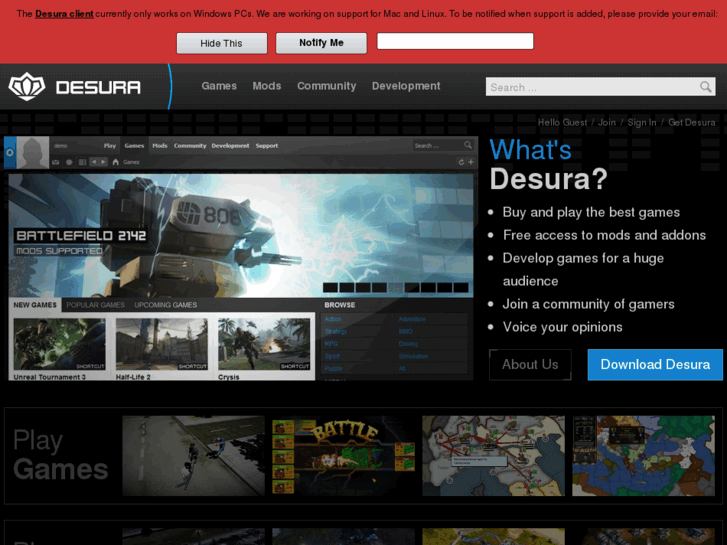Click the DESURA wordmark in the header
Viewport: 727px width, 545px height.
click(x=98, y=87)
